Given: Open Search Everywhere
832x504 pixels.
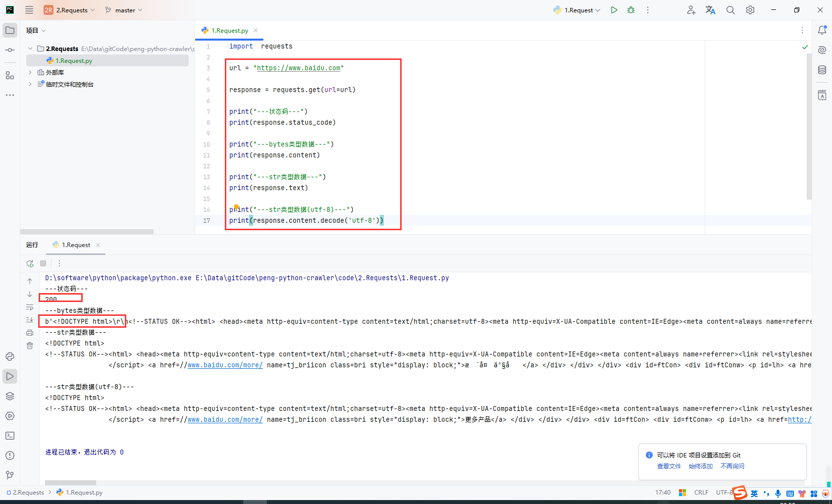Looking at the screenshot, I should (x=730, y=10).
